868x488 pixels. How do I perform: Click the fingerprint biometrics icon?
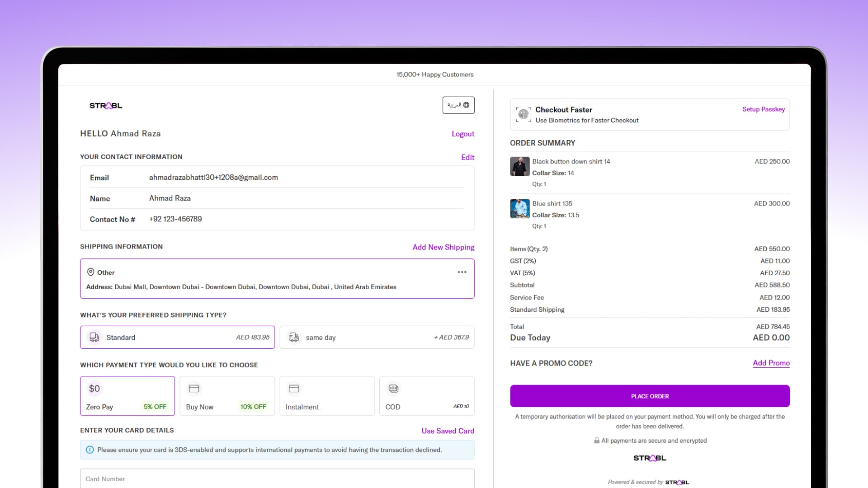click(523, 115)
